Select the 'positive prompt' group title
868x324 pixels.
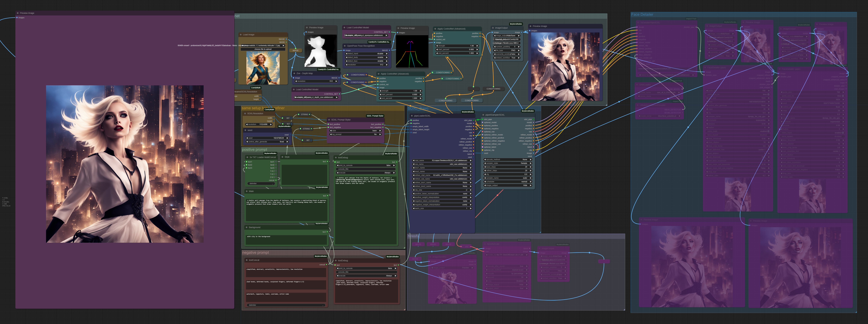[254, 150]
